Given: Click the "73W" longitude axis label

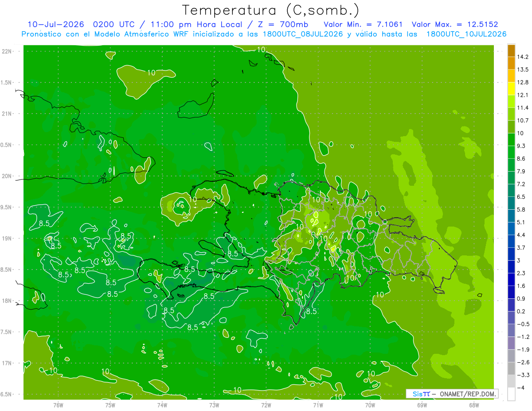Looking at the screenshot, I should tap(214, 405).
